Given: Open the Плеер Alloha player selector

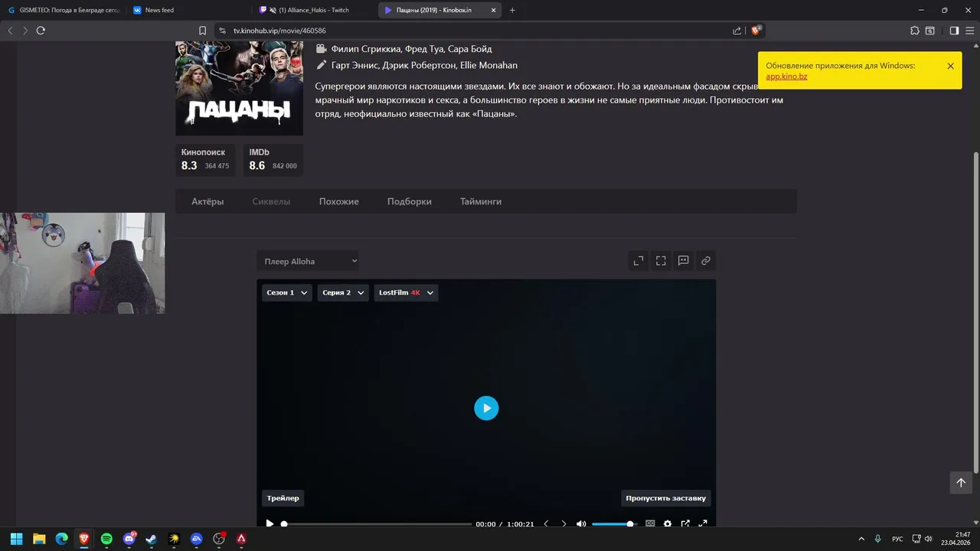Looking at the screenshot, I should click(308, 261).
